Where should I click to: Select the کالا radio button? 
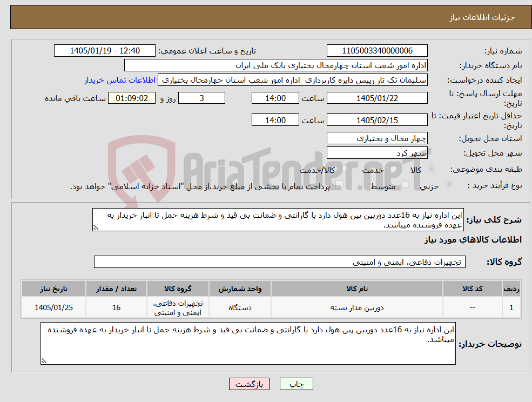point(432,169)
